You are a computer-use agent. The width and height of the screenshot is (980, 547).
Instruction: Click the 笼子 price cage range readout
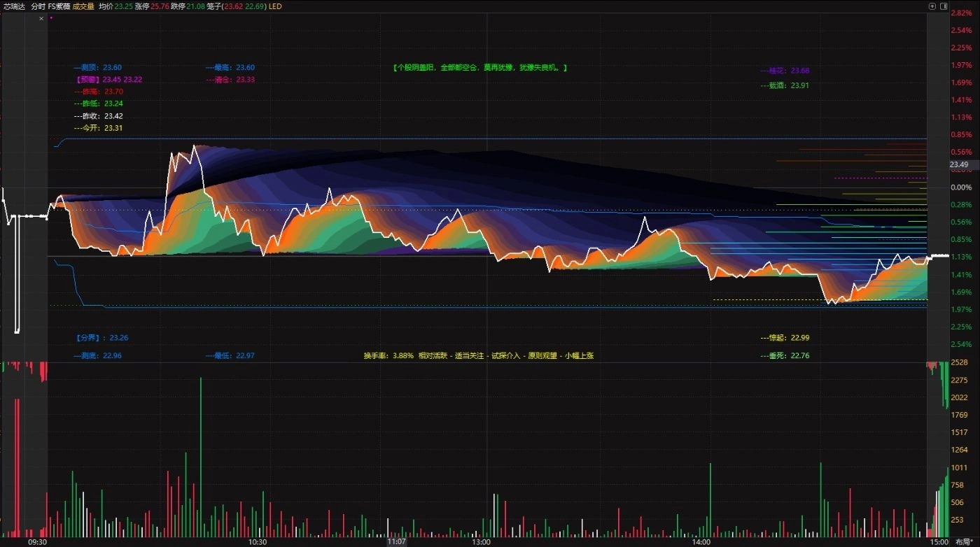(237, 6)
